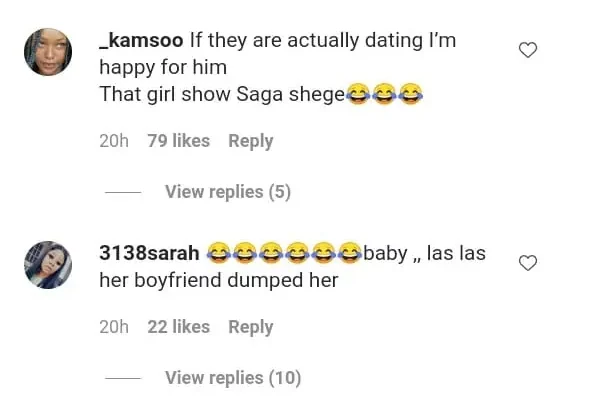Image resolution: width=600 pixels, height=400 pixels.
Task: Click the 20h timestamp under 3138sarah's comment
Action: click(x=113, y=326)
